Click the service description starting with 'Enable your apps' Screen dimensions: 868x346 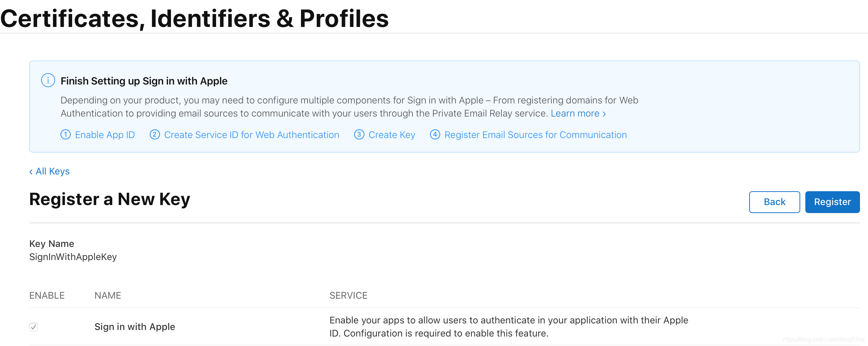click(509, 327)
